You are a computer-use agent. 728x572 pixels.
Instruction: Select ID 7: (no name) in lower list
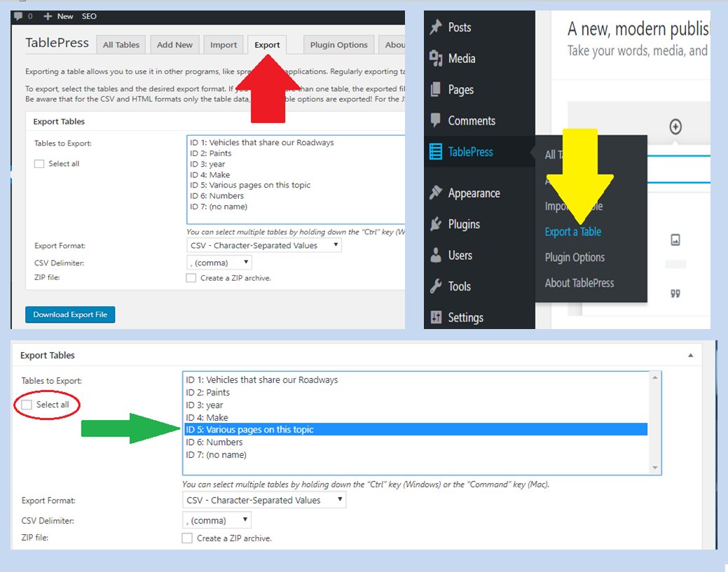[x=416, y=454]
